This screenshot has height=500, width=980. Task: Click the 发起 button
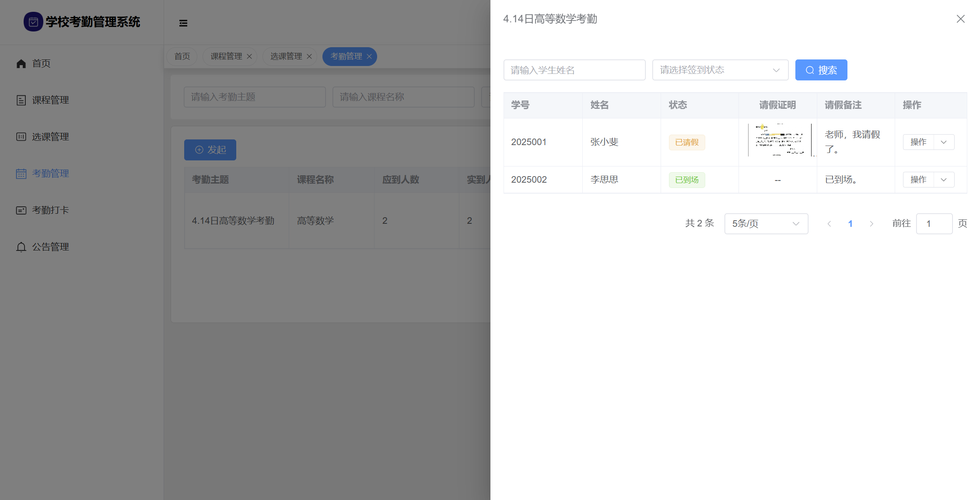210,150
